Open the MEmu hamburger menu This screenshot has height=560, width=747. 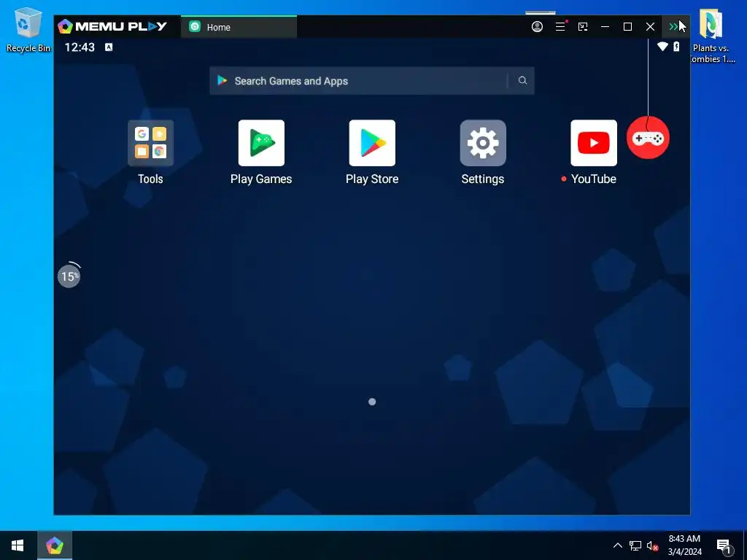561,27
